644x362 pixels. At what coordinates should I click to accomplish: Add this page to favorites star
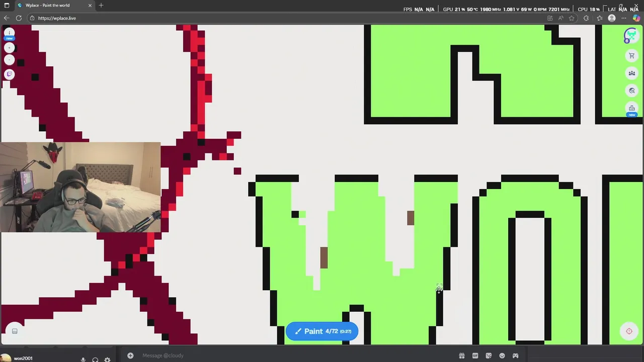pyautogui.click(x=572, y=18)
